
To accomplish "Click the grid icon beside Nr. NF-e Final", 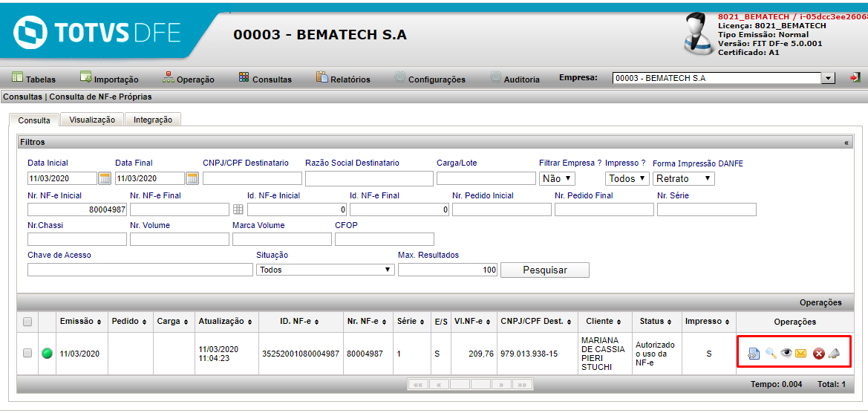I will tap(238, 209).
